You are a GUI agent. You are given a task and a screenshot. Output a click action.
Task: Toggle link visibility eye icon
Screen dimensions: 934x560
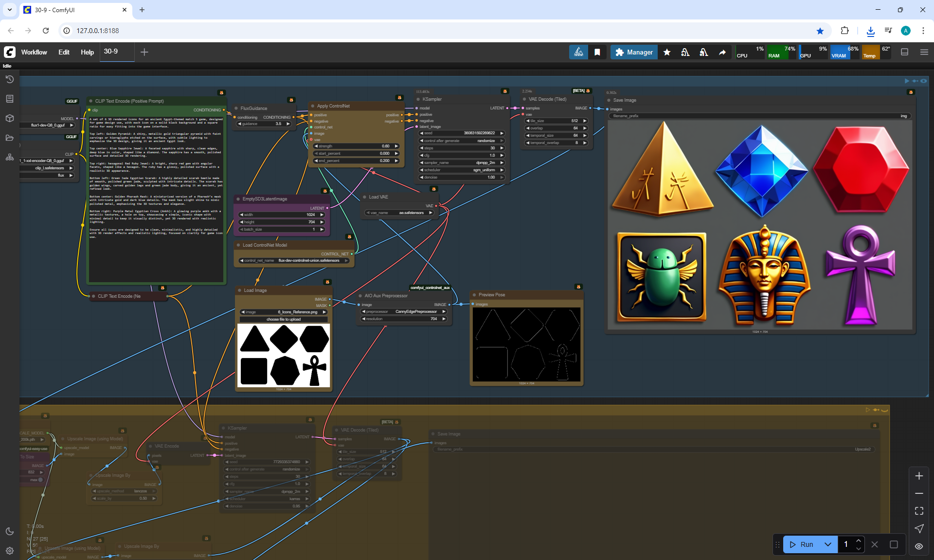pyautogui.click(x=919, y=546)
